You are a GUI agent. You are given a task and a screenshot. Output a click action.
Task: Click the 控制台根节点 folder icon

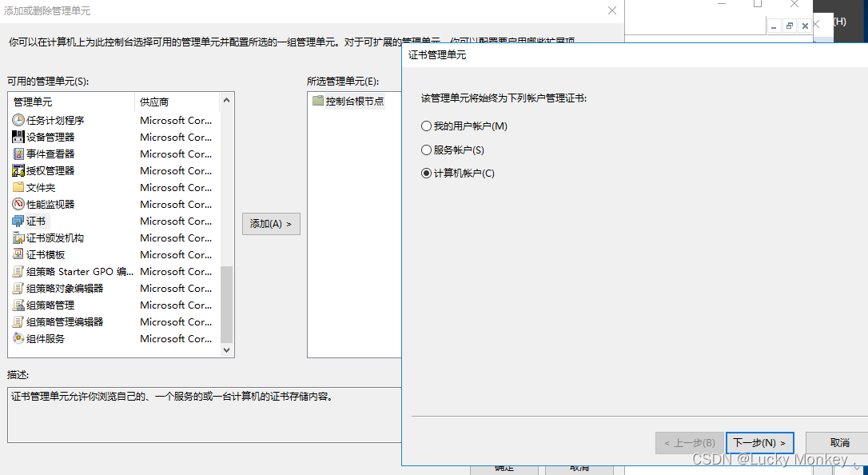tap(318, 101)
